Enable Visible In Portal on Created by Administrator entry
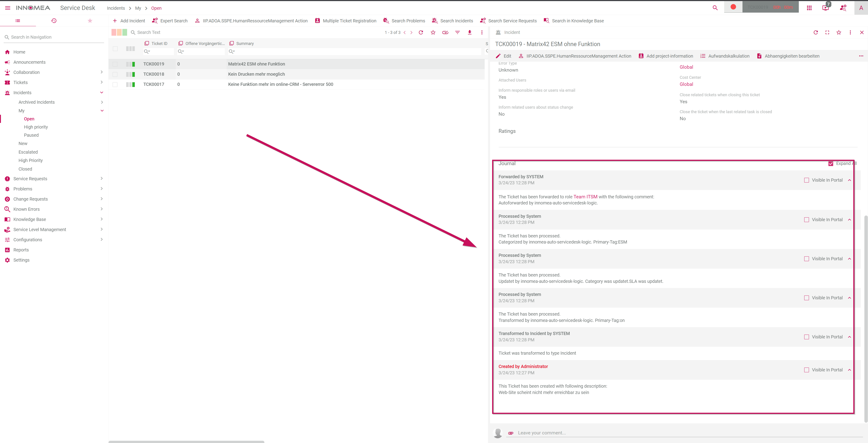Viewport: 868px width, 443px height. (x=807, y=370)
